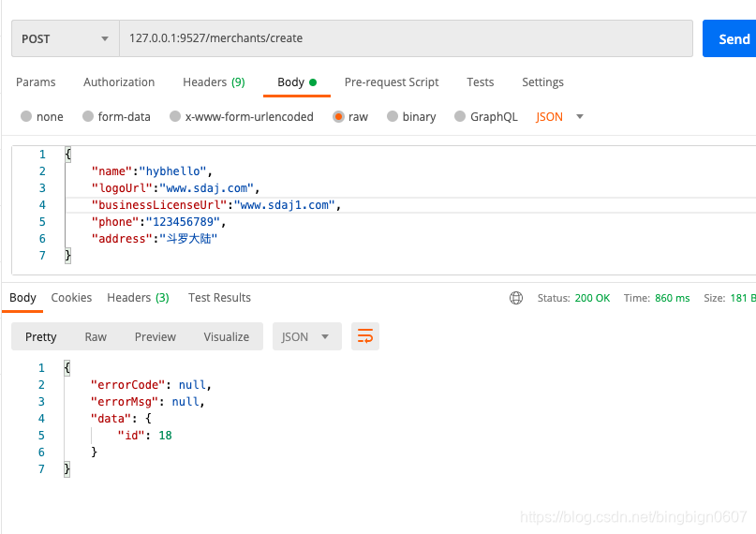Click the "logoUrl" line in request body
The image size is (756, 534).
tap(175, 188)
